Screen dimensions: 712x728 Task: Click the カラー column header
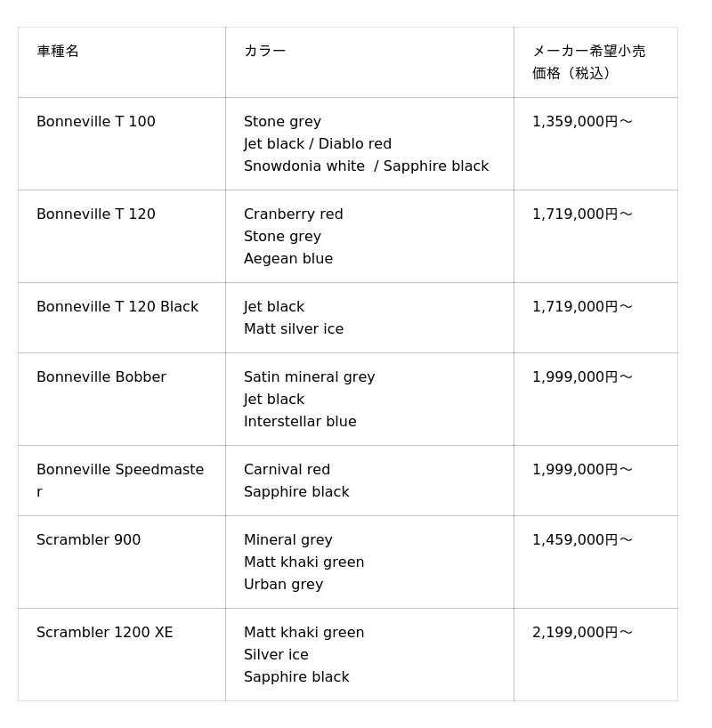264,52
